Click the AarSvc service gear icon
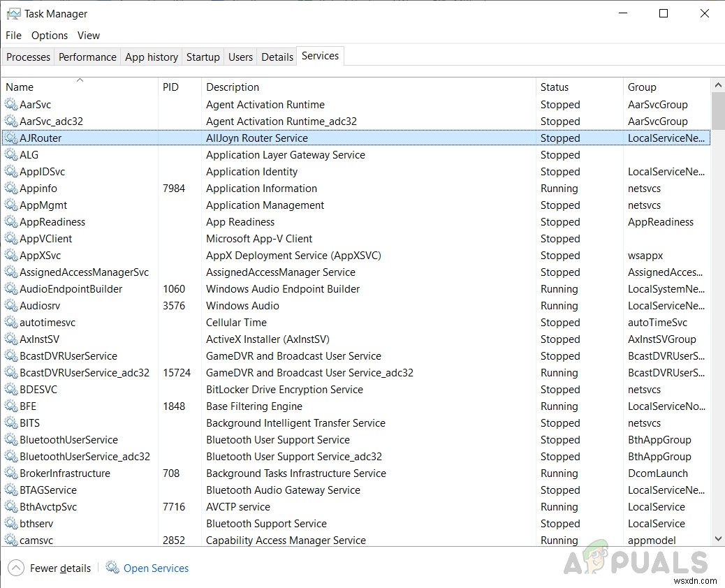 click(x=11, y=104)
